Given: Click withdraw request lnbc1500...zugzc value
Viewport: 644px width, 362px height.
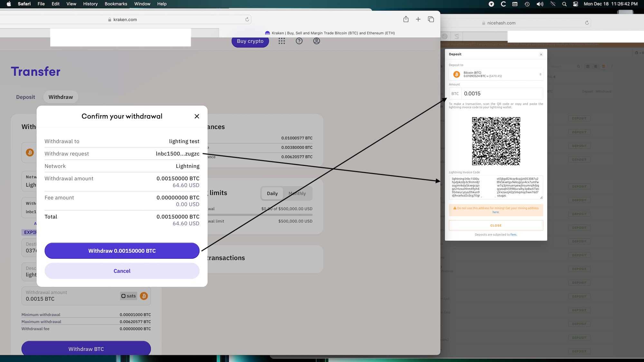Looking at the screenshot, I should pos(177,153).
